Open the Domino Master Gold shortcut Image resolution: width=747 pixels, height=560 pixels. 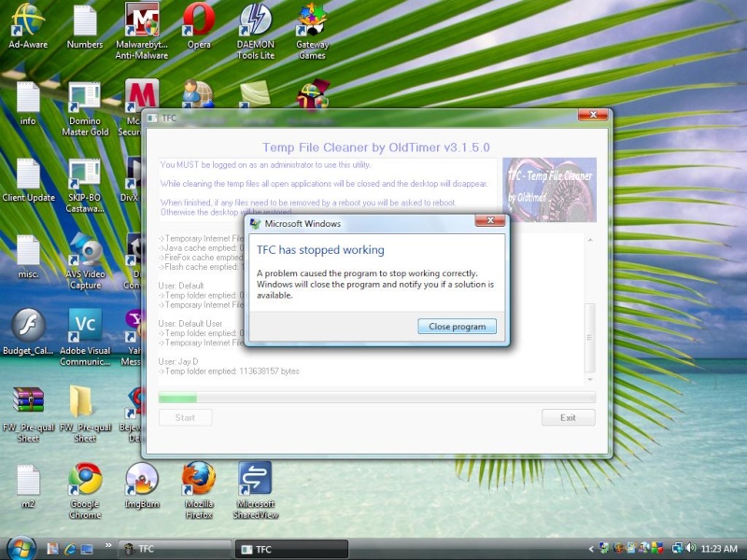(x=85, y=109)
